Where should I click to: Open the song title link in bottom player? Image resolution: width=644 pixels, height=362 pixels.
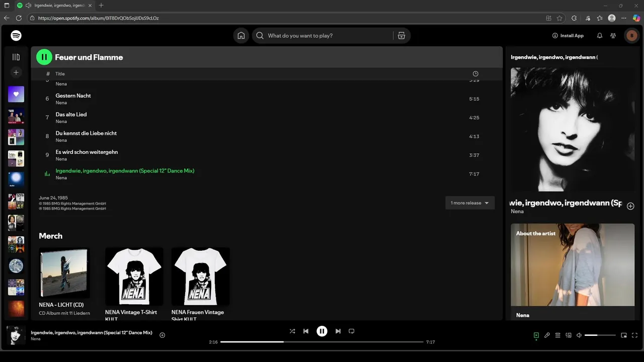[x=92, y=333]
